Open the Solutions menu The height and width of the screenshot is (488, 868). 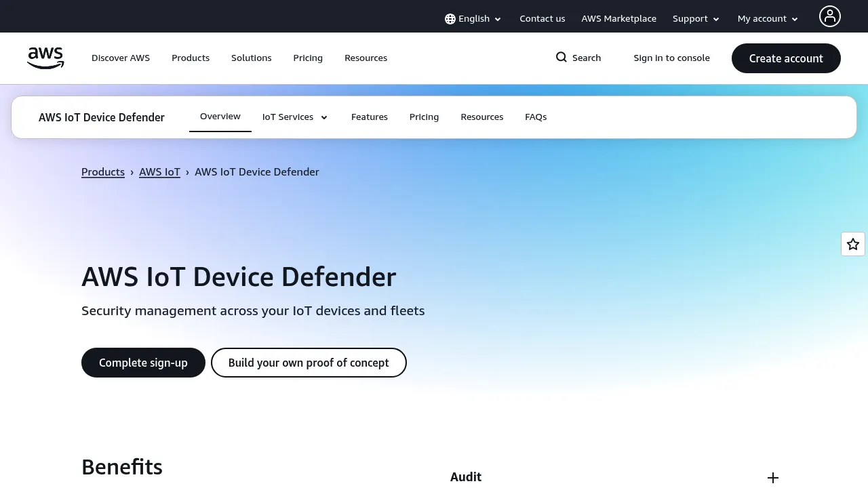click(252, 58)
